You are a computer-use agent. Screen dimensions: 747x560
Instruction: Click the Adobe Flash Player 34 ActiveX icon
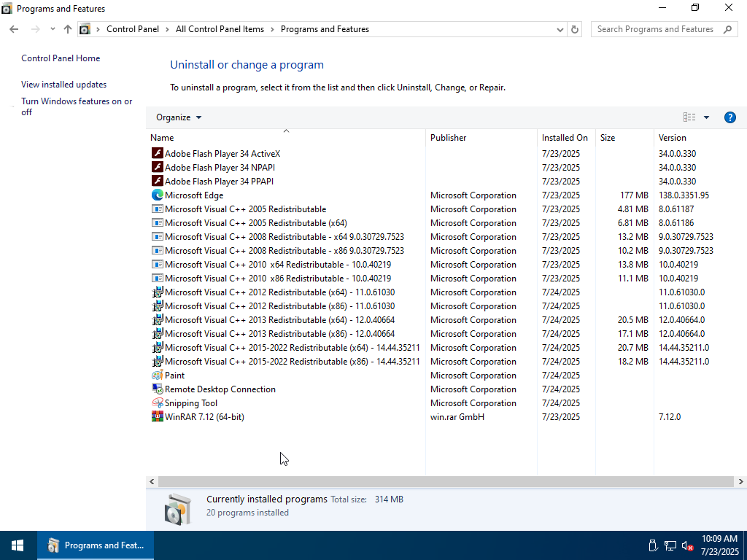pyautogui.click(x=157, y=154)
